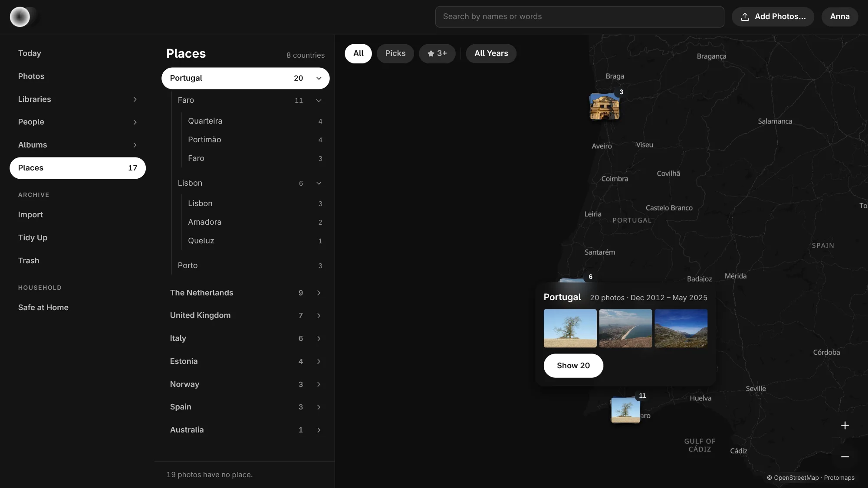Click the app logo in top-left corner
868x488 pixels.
[x=20, y=17]
